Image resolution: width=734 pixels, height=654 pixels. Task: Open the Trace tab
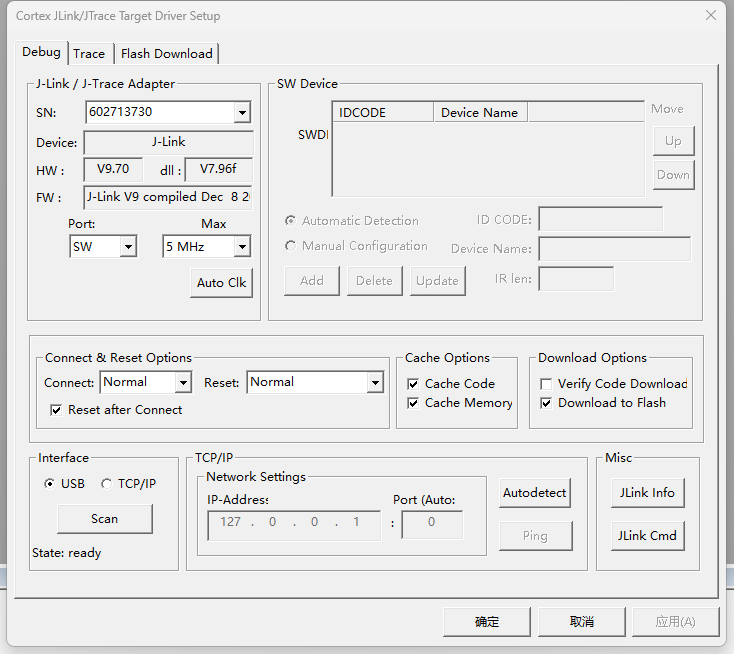(89, 54)
